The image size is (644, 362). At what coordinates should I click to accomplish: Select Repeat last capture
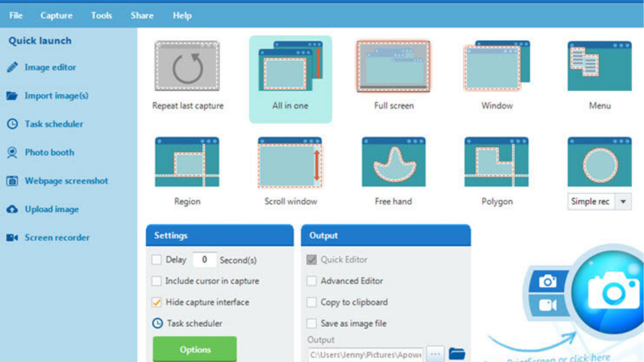pyautogui.click(x=187, y=66)
